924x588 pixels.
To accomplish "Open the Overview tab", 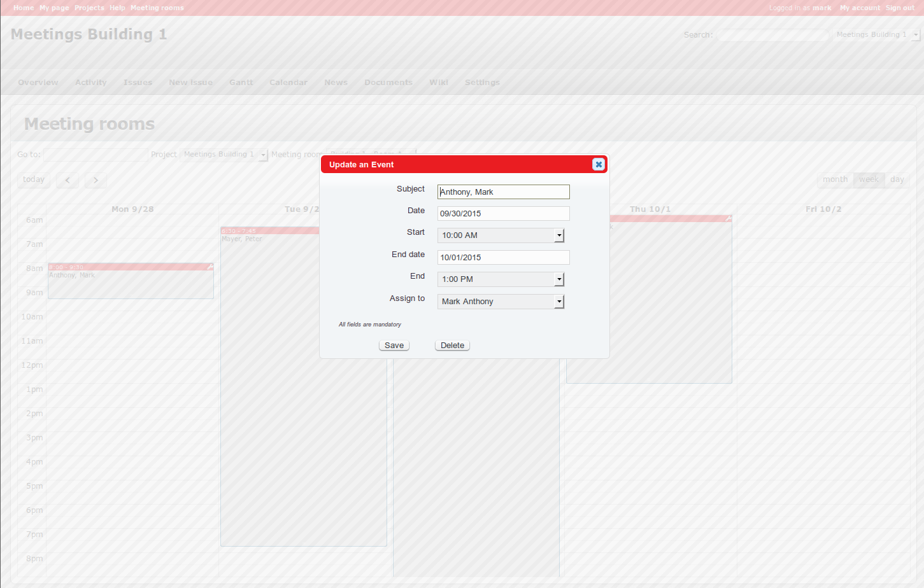I will click(38, 83).
